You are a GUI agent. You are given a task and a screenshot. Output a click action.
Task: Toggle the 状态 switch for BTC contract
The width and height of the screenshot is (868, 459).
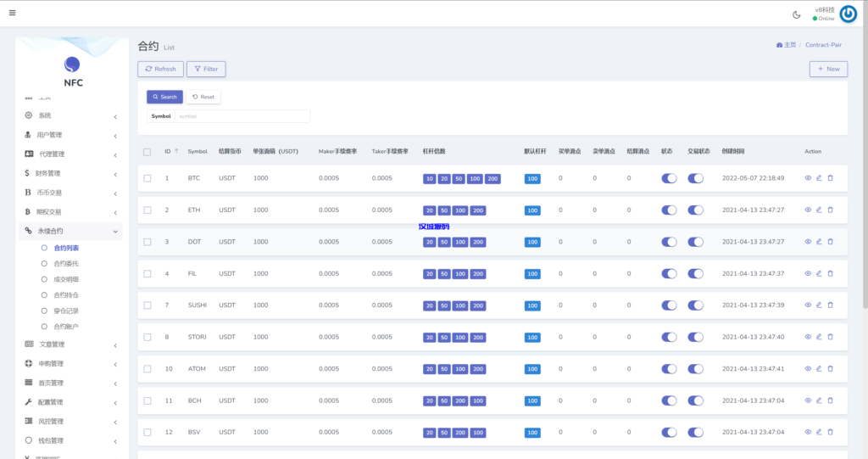coord(669,178)
